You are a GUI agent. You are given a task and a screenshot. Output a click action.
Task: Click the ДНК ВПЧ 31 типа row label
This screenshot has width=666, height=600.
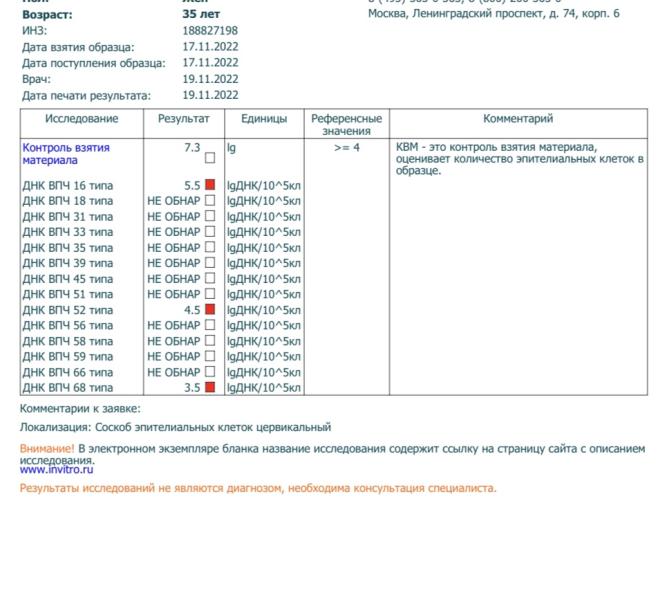coord(68,217)
